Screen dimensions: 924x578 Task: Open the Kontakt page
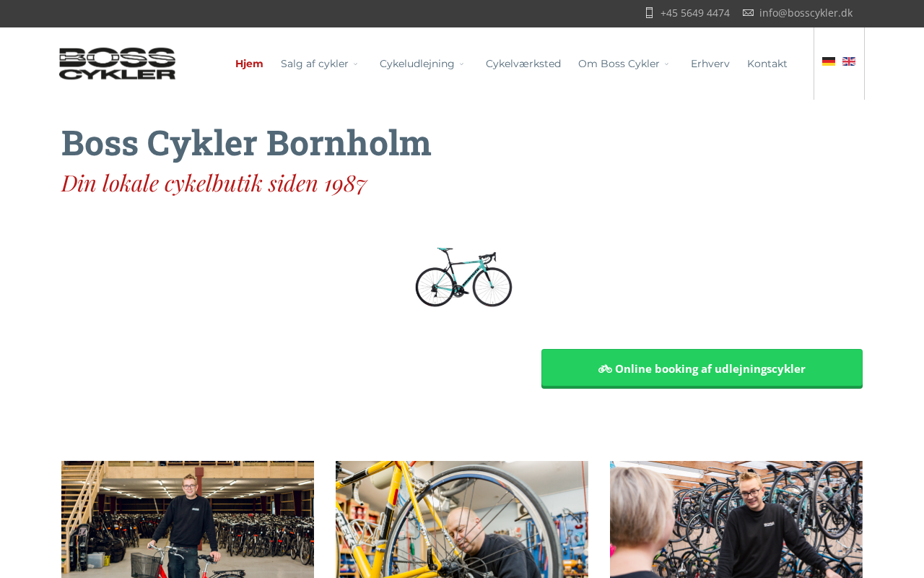pos(767,64)
